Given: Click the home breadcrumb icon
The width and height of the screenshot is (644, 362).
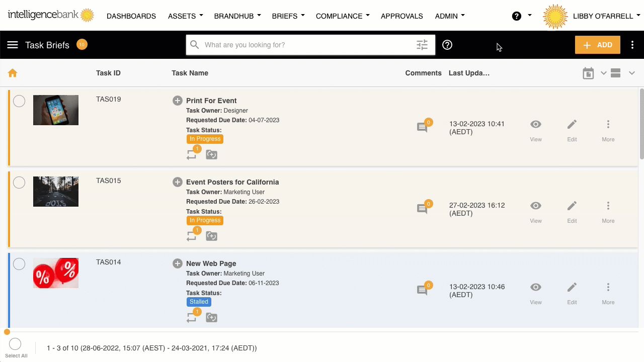Looking at the screenshot, I should 13,73.
